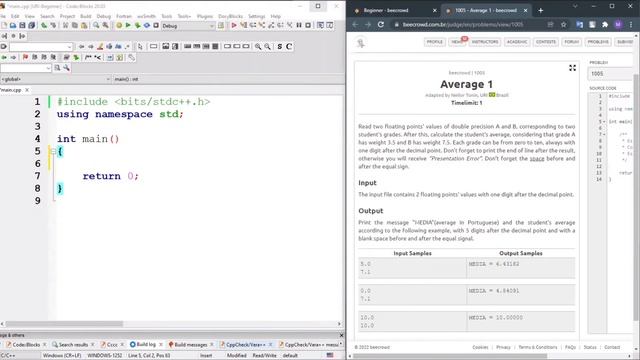Open the FAQs footer link

(x=570, y=347)
